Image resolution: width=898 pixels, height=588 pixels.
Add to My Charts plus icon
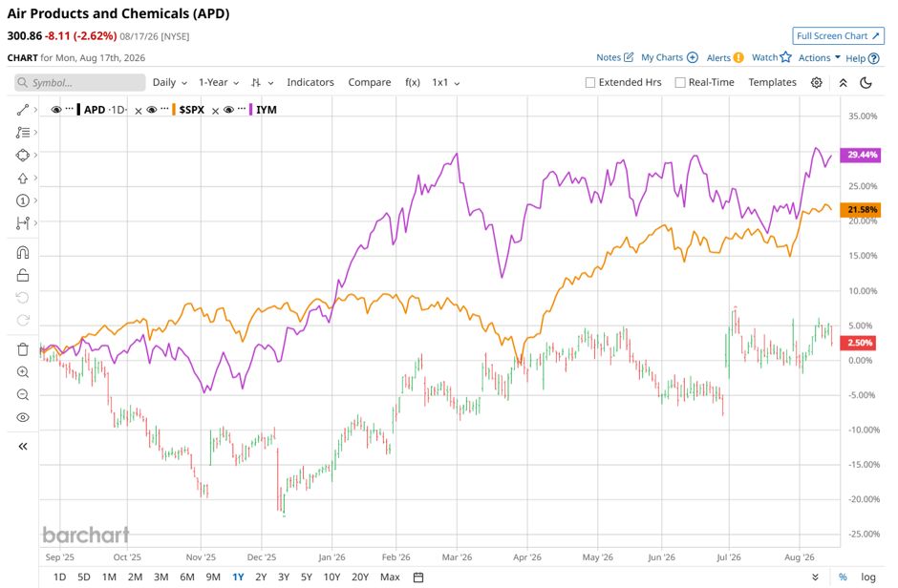click(693, 57)
